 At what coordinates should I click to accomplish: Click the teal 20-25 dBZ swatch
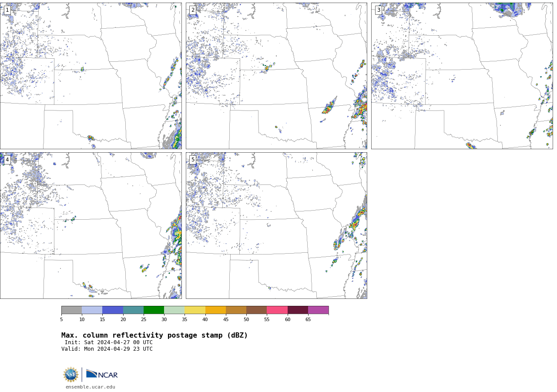[133, 310]
